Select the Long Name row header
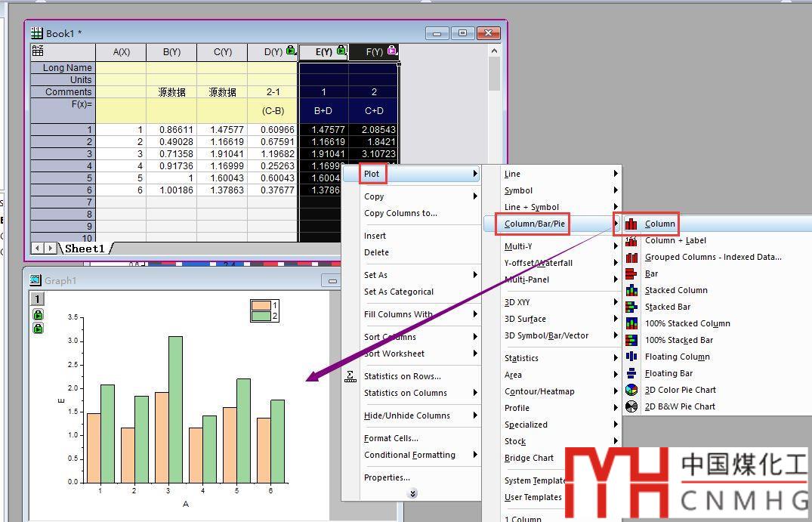 [x=63, y=68]
